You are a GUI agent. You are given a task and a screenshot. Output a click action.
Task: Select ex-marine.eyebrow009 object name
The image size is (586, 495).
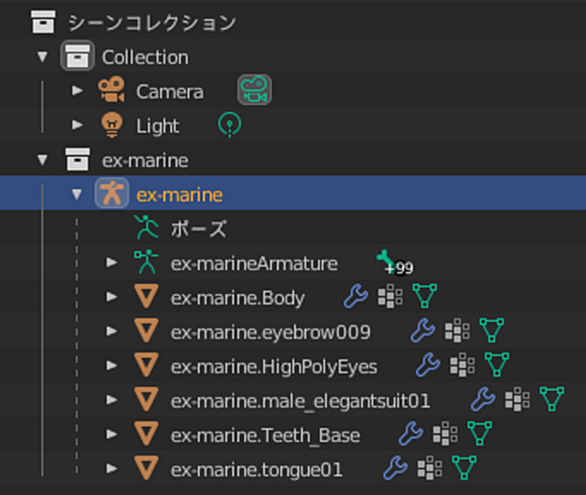(x=271, y=332)
